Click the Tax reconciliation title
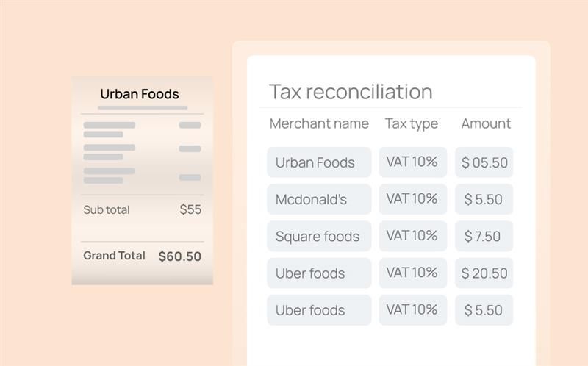 (x=351, y=91)
